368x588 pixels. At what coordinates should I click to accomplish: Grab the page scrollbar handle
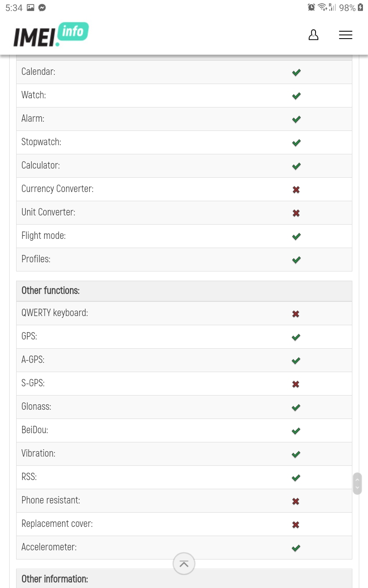357,483
